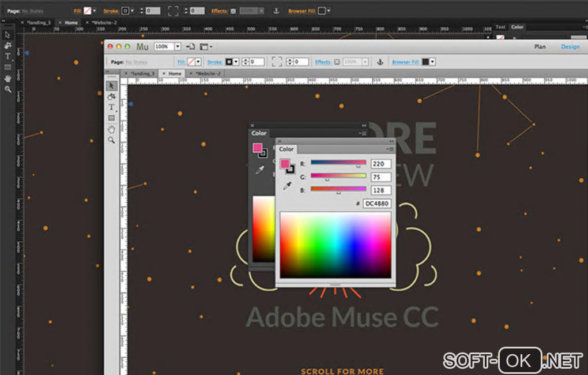
Task: Click the G green channel slider
Action: coord(338,176)
